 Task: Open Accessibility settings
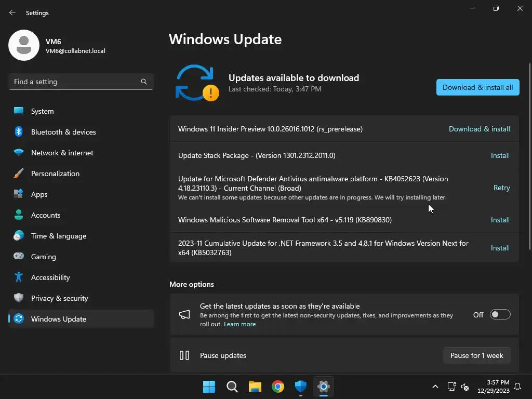[81, 277]
